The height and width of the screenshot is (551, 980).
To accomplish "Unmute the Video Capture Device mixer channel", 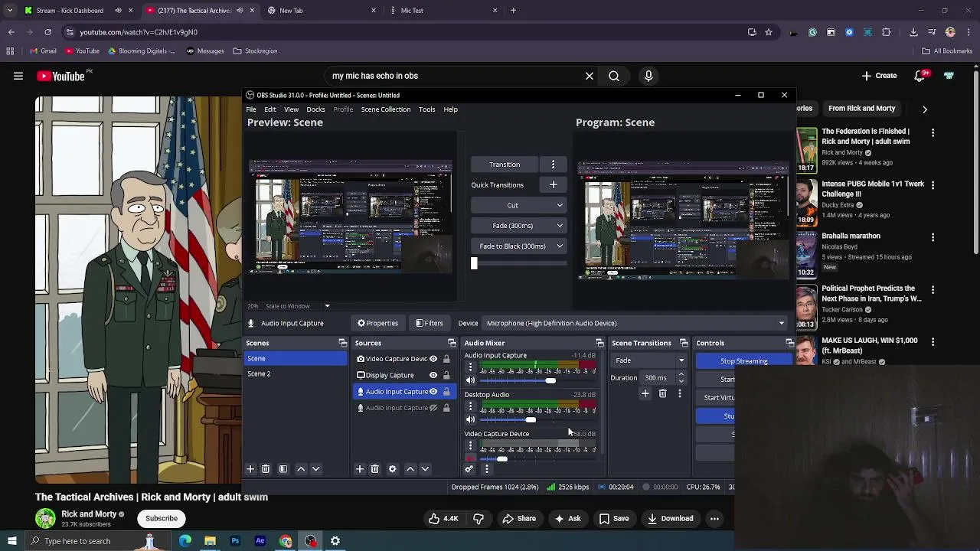I will (470, 459).
